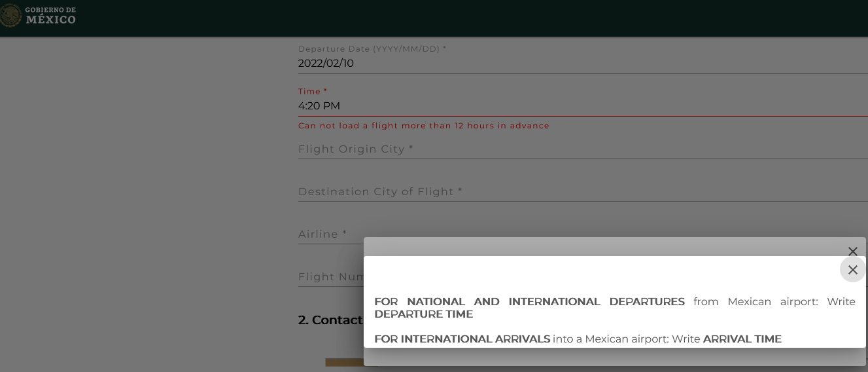
Task: Click the GOBIERNO DE header text
Action: click(50, 10)
